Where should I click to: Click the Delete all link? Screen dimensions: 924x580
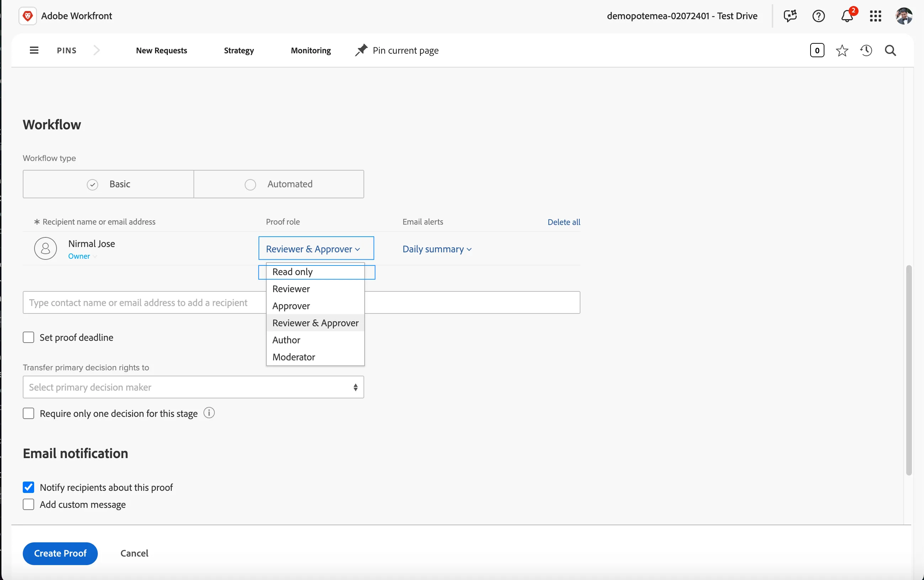click(564, 222)
